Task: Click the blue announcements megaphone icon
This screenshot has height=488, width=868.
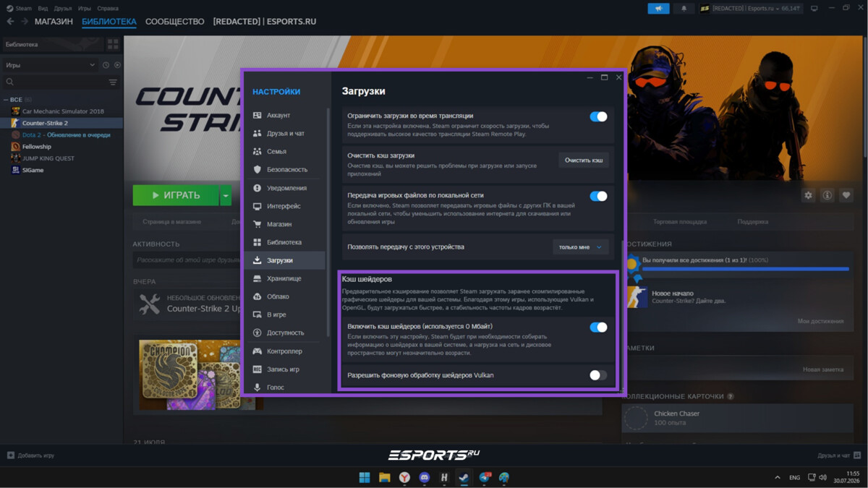Action: click(x=658, y=9)
